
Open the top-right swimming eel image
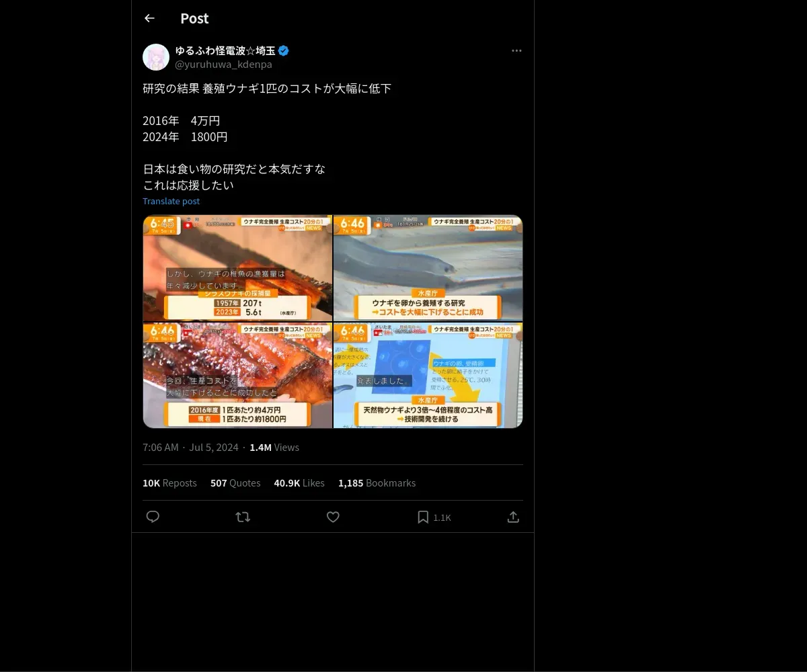click(428, 267)
